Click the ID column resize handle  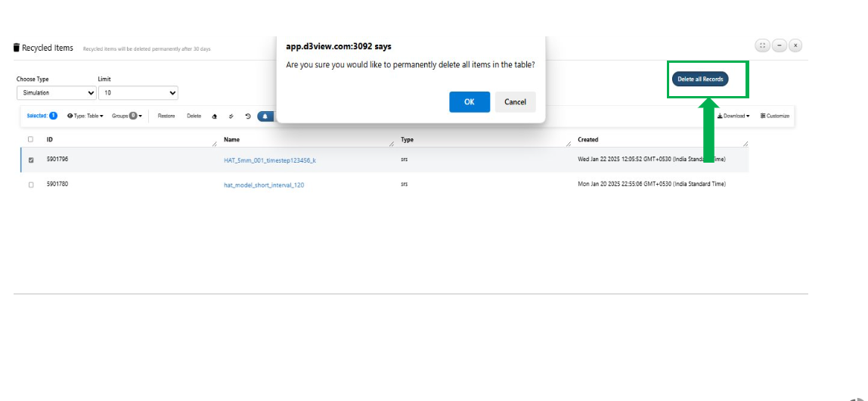215,144
